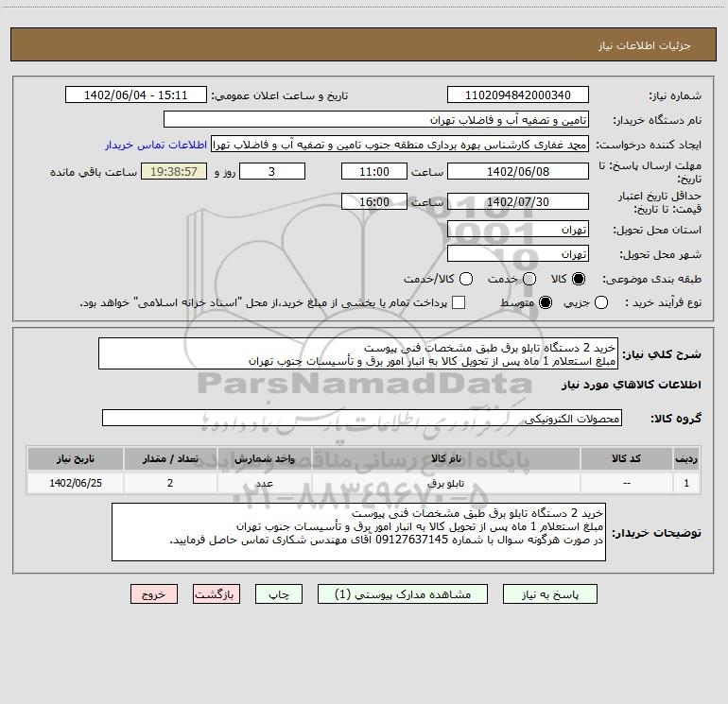The height and width of the screenshot is (704, 728).
Task: Click the گروه کالا field محصولات الکترونیکی
Action: click(362, 418)
